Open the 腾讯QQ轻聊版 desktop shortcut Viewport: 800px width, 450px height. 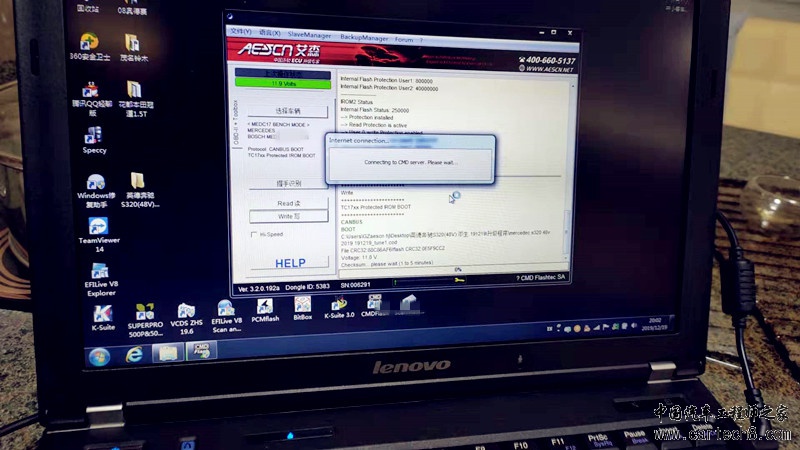[92, 98]
